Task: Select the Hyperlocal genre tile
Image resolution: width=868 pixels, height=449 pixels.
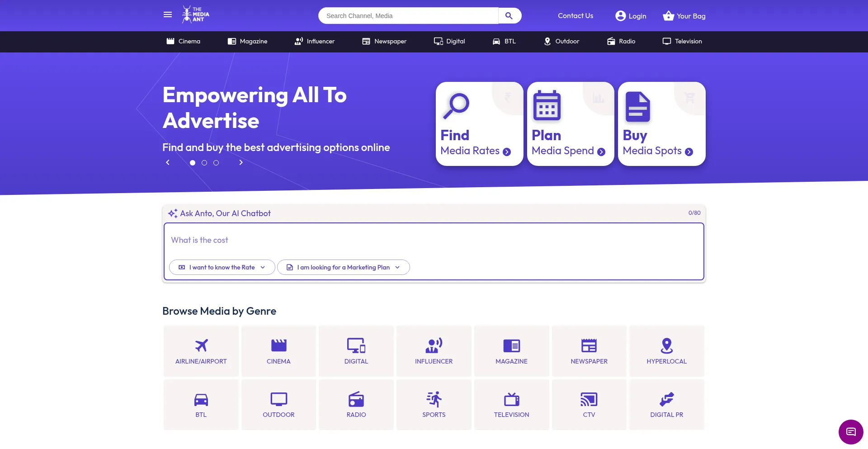Action: (x=667, y=351)
